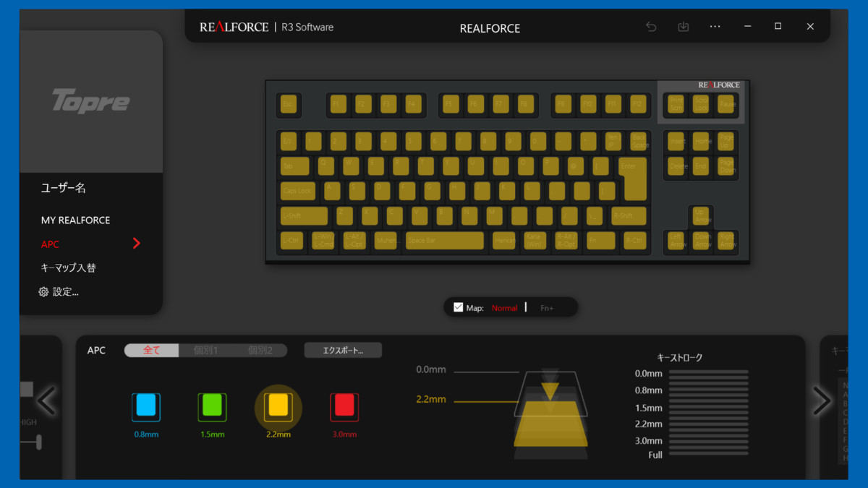Click the gear icon beside 設定
Screen dimensions: 868x488
tap(43, 292)
